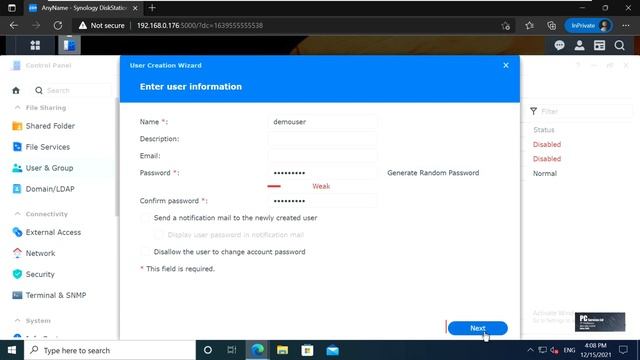Select the Synology DiskStation browser tab
This screenshot has width=640, height=360.
(84, 8)
